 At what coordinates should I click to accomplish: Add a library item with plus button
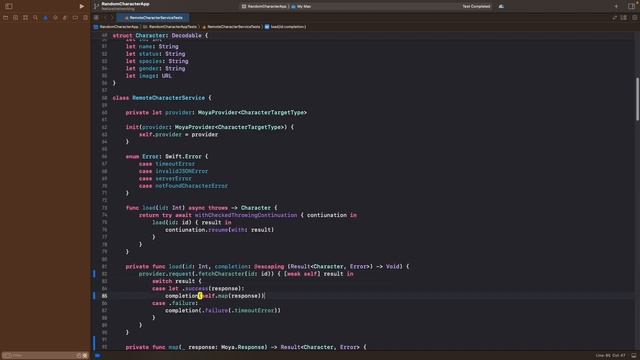coord(616,6)
